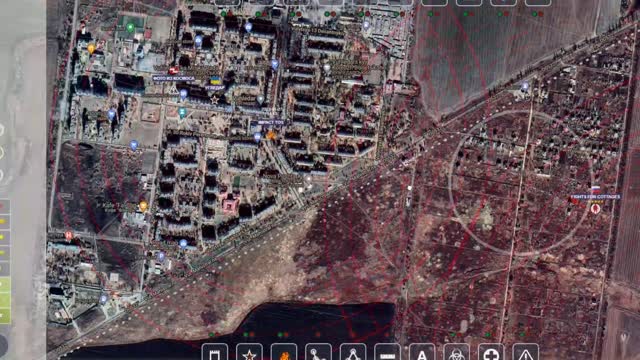Image resolution: width=640 pixels, height=360 pixels.
Task: Click the red vehicle marker above ФОТО ИЗ КОСМОСА
Action: [174, 71]
